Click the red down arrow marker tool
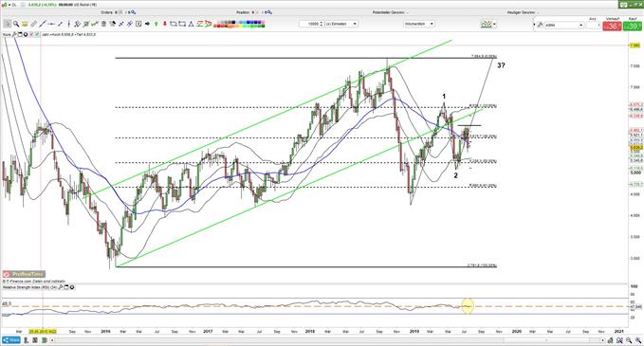 tap(165, 25)
